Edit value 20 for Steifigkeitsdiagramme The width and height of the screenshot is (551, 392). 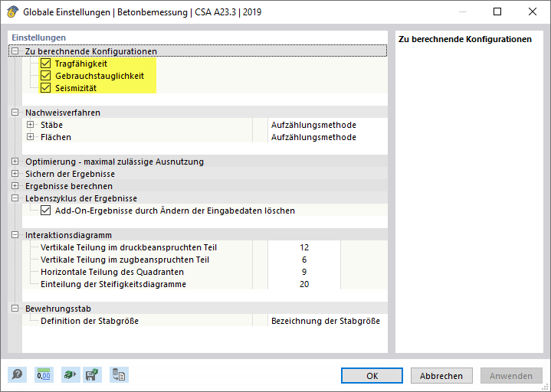point(304,284)
